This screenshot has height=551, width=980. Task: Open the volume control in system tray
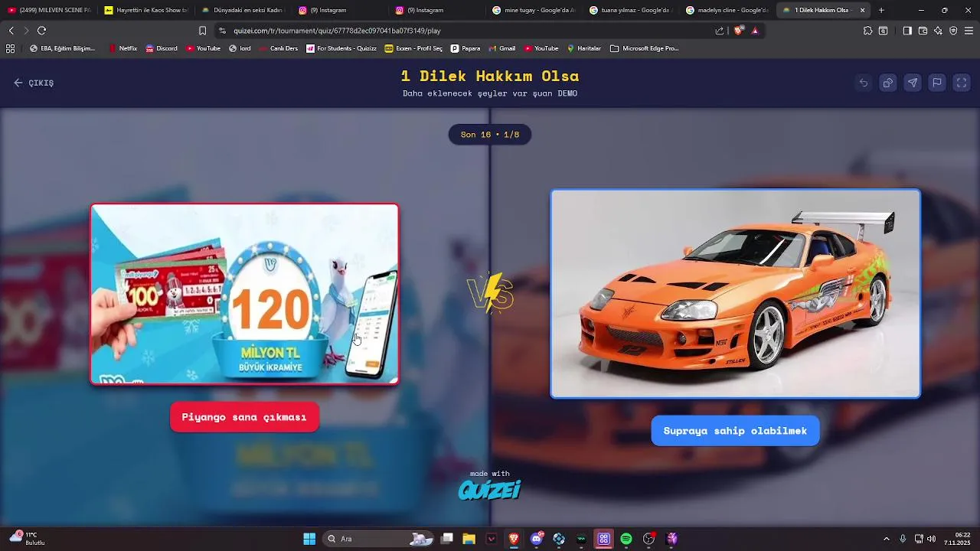coord(932,539)
